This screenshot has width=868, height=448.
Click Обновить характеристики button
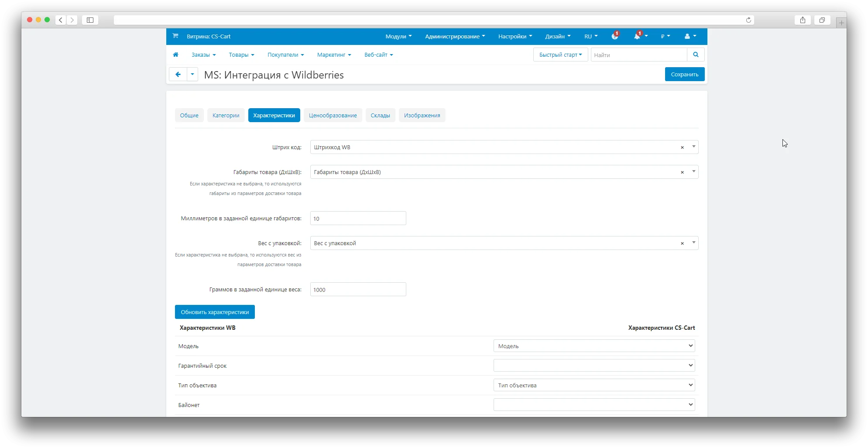point(215,312)
